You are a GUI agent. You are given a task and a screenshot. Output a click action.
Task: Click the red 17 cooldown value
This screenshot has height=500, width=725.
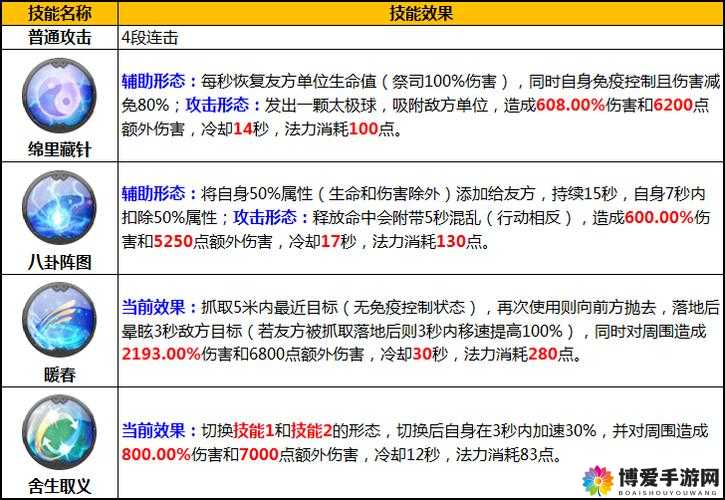click(331, 241)
